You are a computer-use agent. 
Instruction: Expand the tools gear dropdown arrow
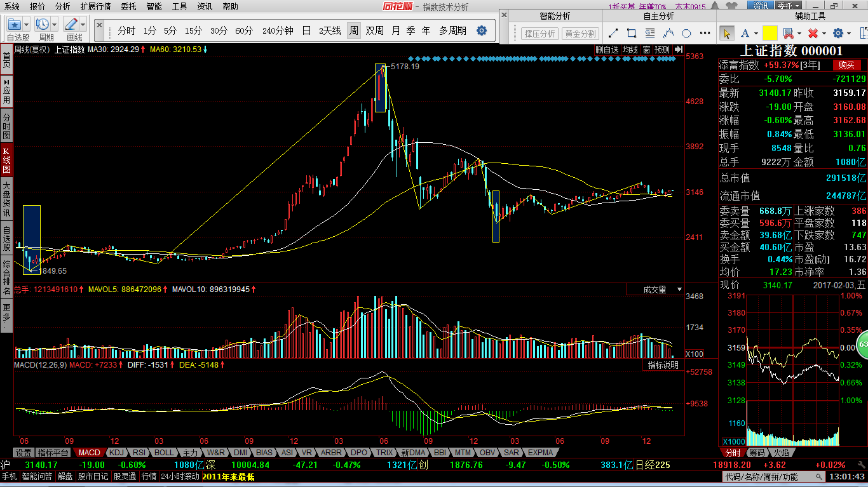pos(849,34)
